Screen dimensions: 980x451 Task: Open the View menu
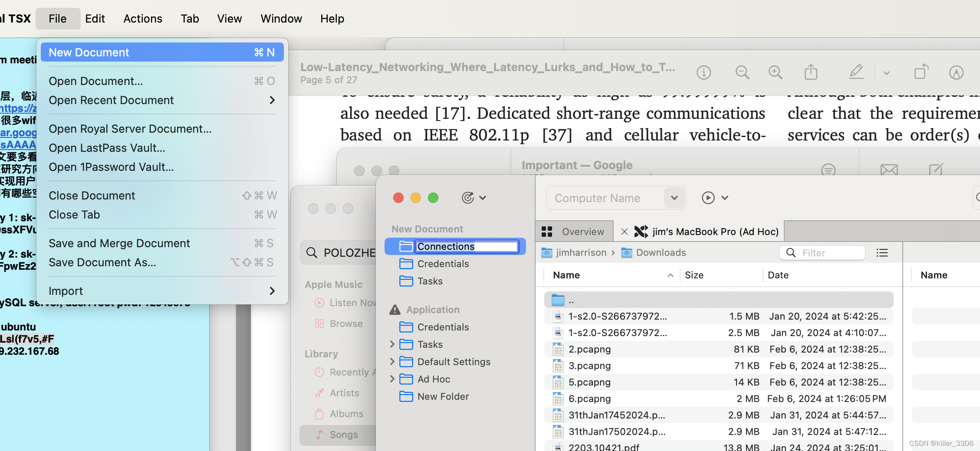[x=230, y=19]
